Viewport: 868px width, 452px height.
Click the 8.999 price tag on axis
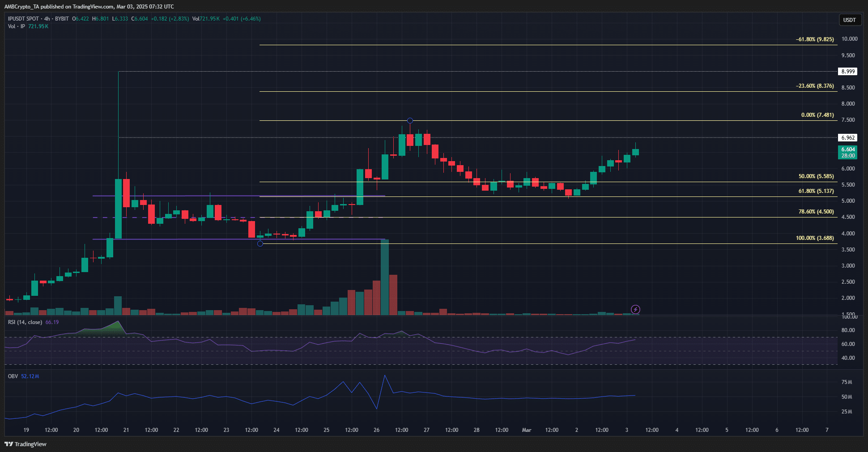pos(848,72)
